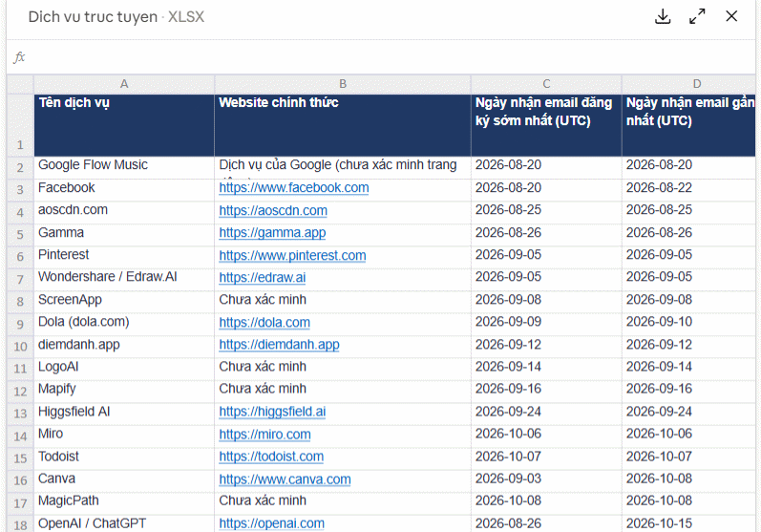The width and height of the screenshot is (761, 532).
Task: Select row 1 header number
Action: (x=20, y=125)
